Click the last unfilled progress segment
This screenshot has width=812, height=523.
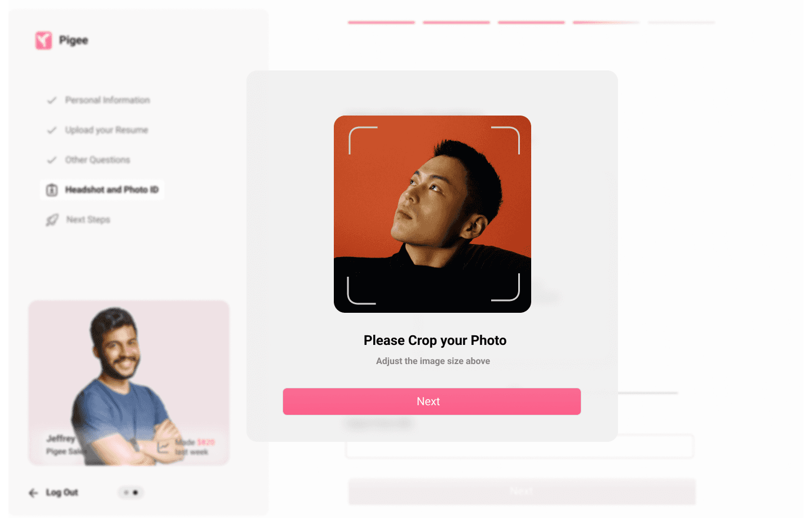click(681, 23)
